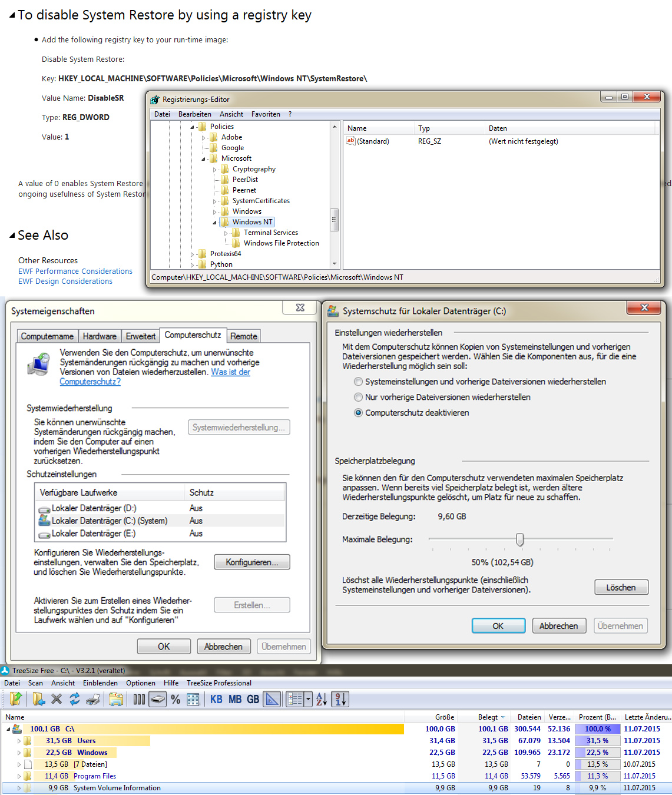672x795 pixels.
Task: Click the TreeSize app icon in its title bar
Action: pyautogui.click(x=5, y=670)
